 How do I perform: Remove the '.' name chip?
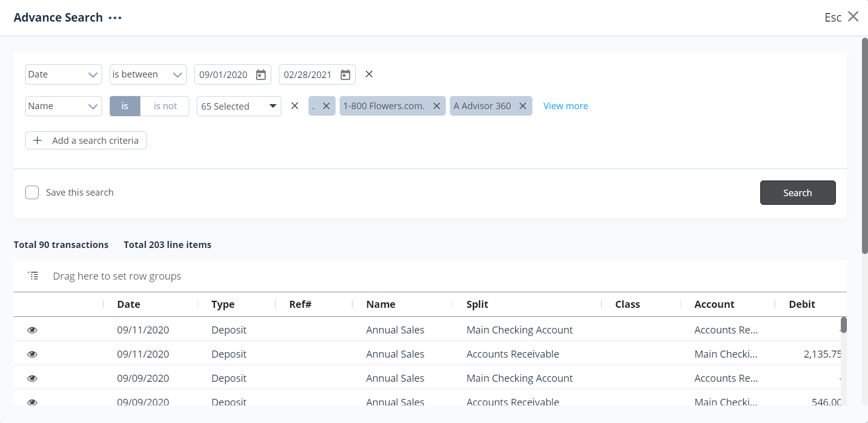326,106
